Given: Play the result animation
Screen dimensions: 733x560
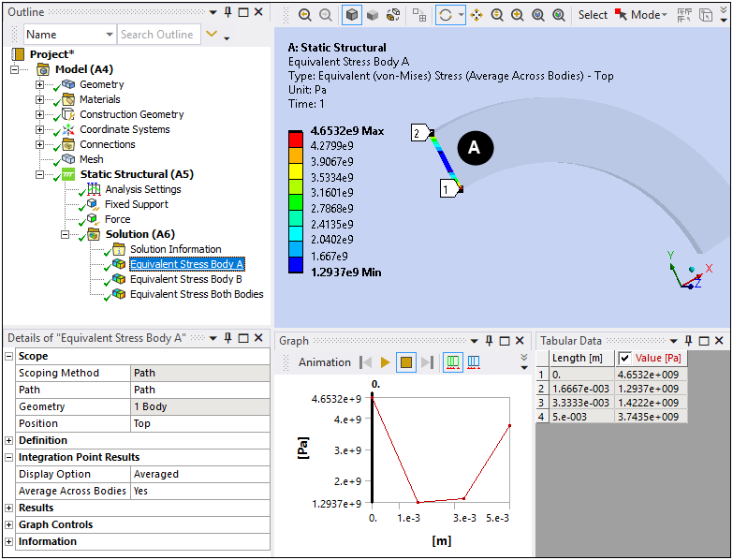Looking at the screenshot, I should coord(385,362).
